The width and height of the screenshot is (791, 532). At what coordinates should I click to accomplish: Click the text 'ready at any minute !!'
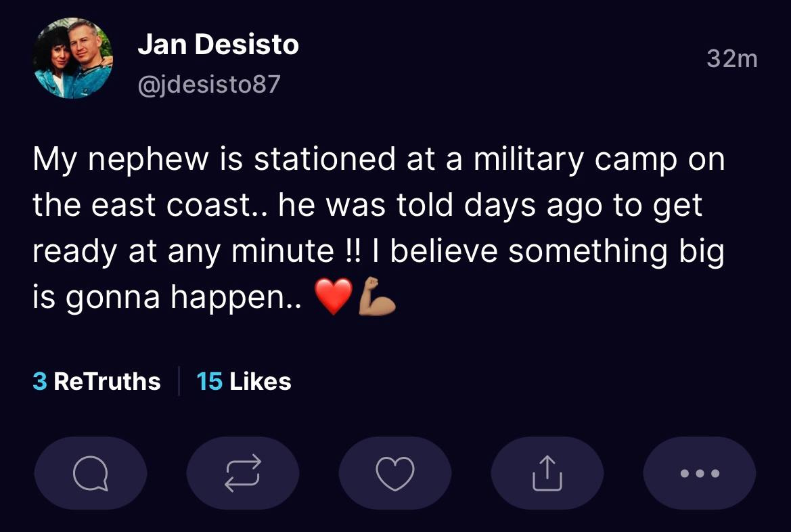(197, 251)
